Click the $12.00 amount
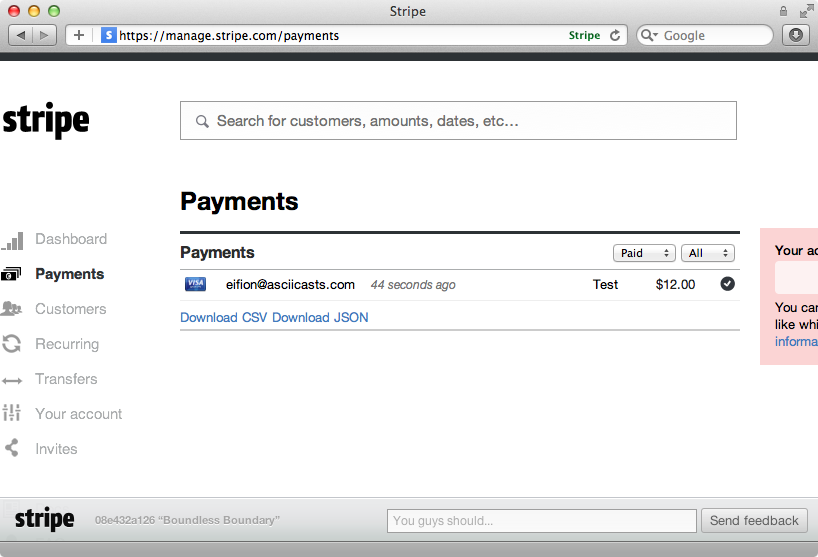Image resolution: width=818 pixels, height=557 pixels. point(675,284)
